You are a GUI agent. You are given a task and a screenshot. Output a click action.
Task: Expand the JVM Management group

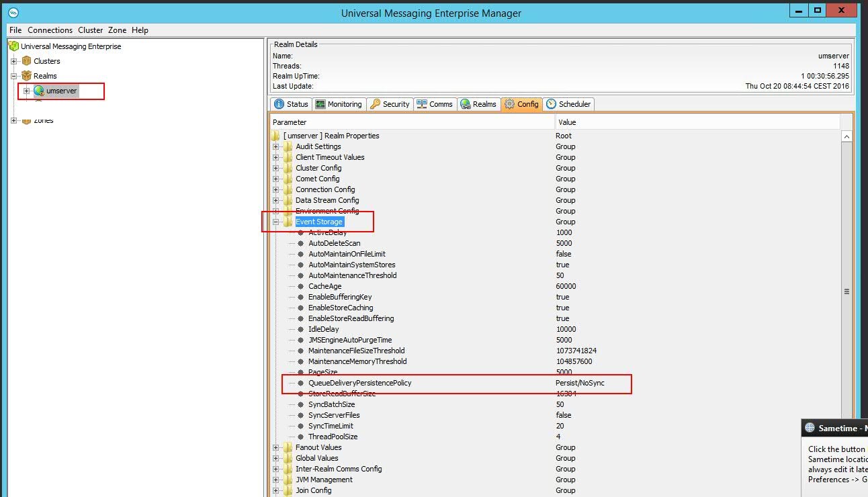click(275, 480)
